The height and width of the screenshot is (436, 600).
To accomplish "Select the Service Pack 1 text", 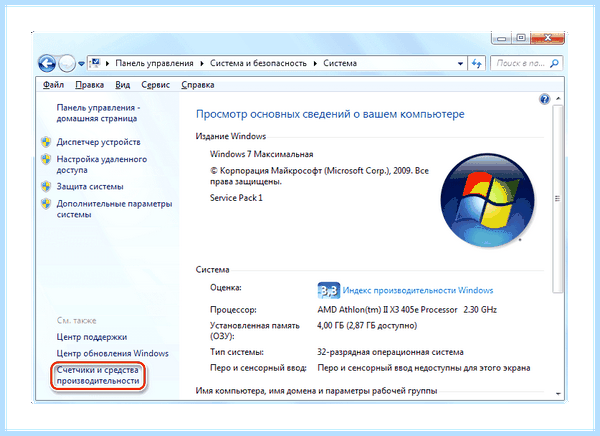I will (x=236, y=198).
